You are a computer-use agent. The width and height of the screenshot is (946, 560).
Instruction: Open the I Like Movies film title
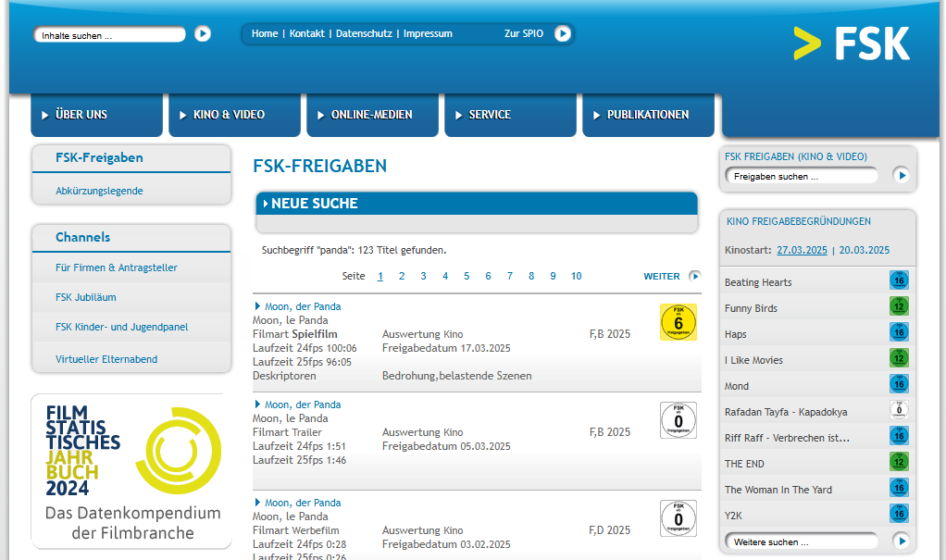click(753, 360)
